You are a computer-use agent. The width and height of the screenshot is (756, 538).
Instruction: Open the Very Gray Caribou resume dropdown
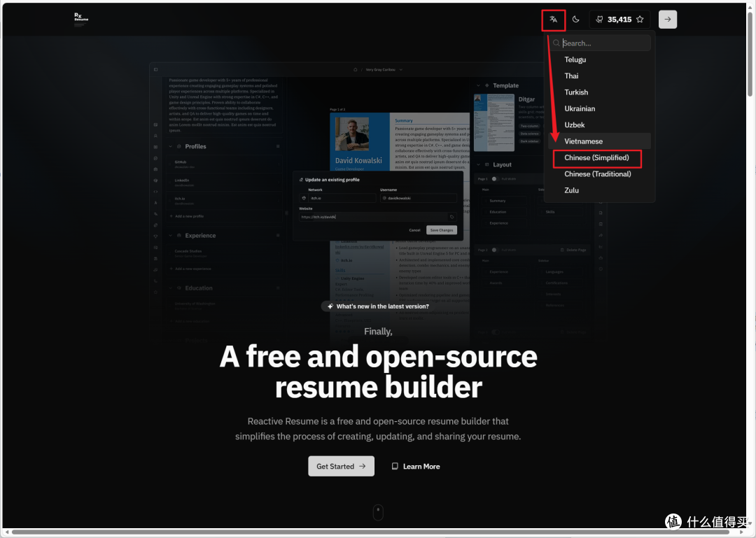(x=384, y=69)
